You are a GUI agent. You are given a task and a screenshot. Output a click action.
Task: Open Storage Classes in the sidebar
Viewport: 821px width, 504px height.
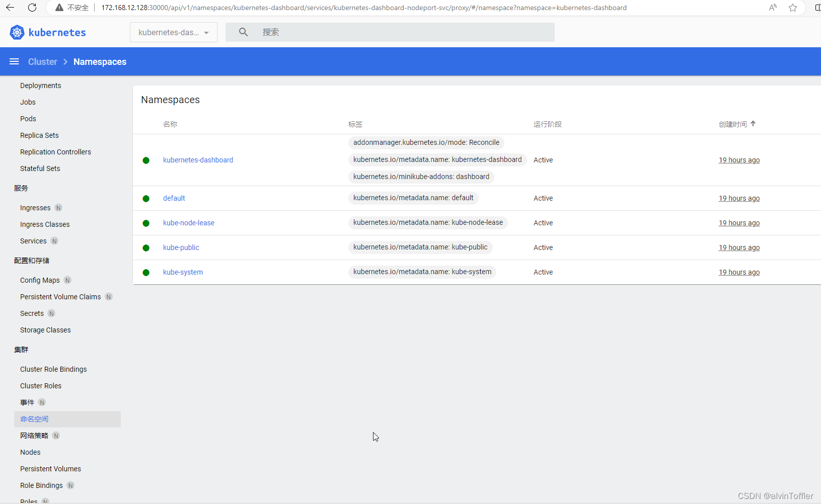(45, 330)
